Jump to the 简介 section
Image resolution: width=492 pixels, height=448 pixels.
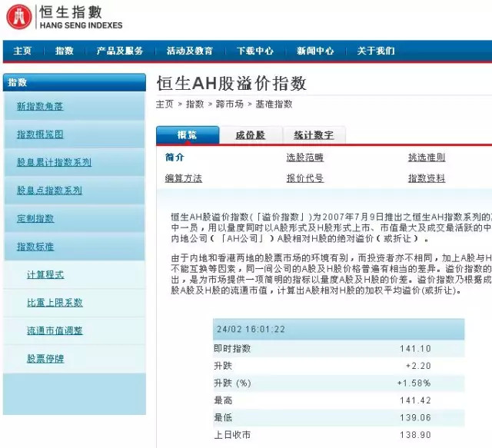[x=175, y=158]
